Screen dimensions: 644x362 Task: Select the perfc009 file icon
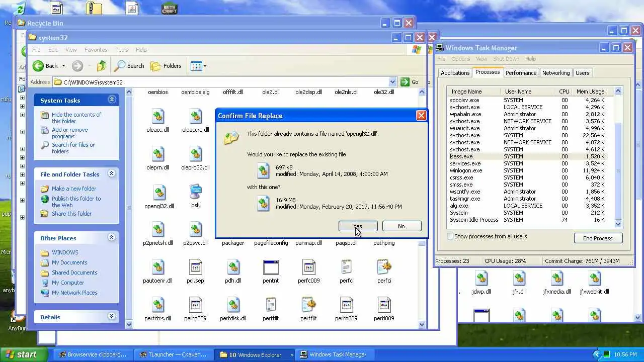(x=308, y=267)
